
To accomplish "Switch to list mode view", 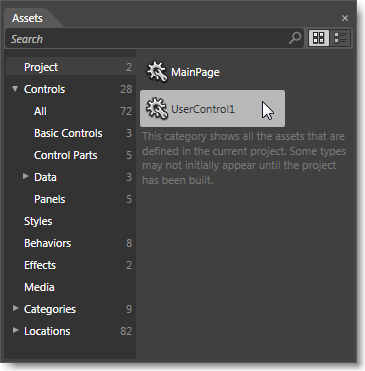I will coord(340,38).
